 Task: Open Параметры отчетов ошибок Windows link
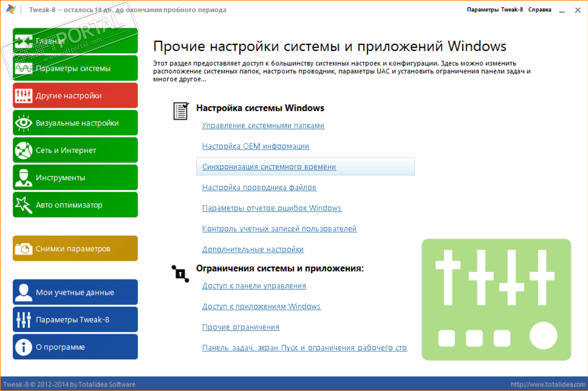coord(272,208)
